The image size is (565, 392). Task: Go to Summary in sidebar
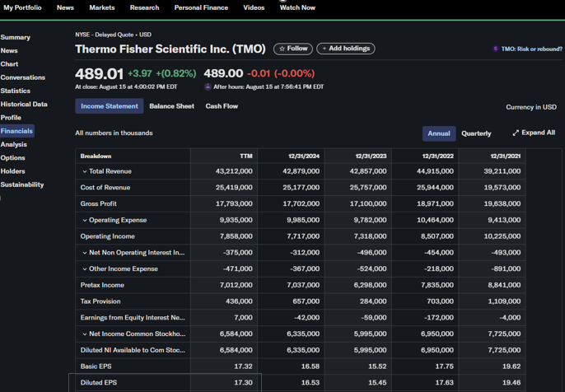click(15, 38)
